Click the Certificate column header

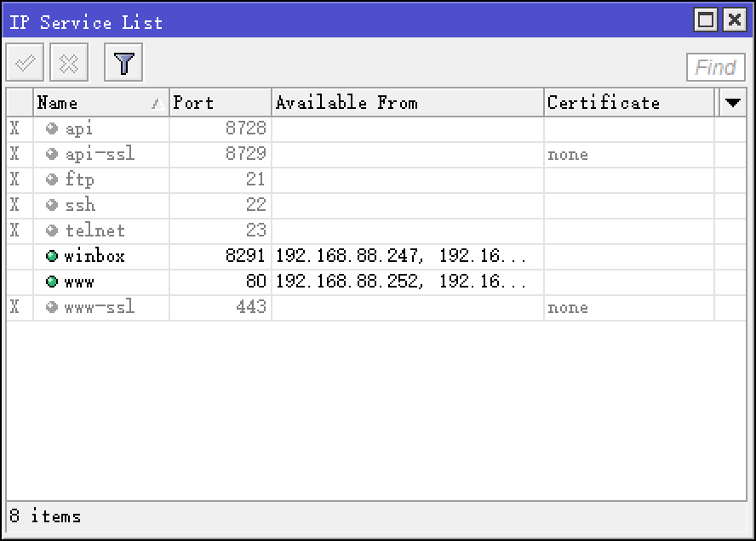pos(628,103)
